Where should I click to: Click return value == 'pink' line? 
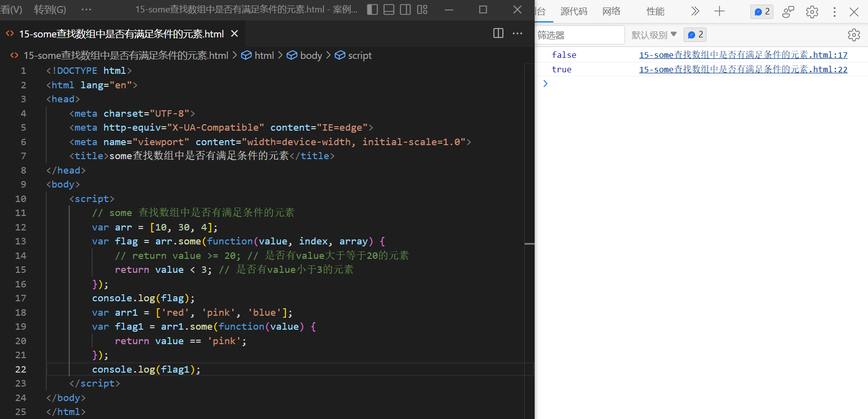coord(180,341)
